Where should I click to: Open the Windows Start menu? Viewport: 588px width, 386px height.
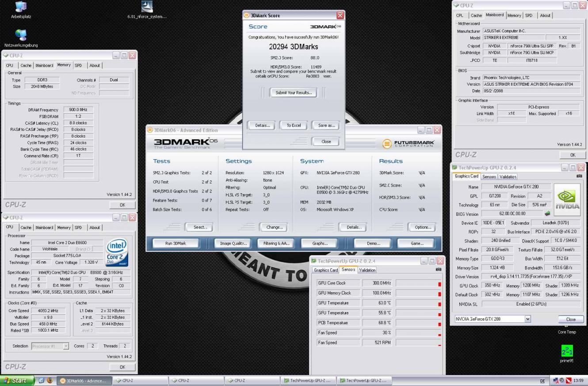[17, 380]
